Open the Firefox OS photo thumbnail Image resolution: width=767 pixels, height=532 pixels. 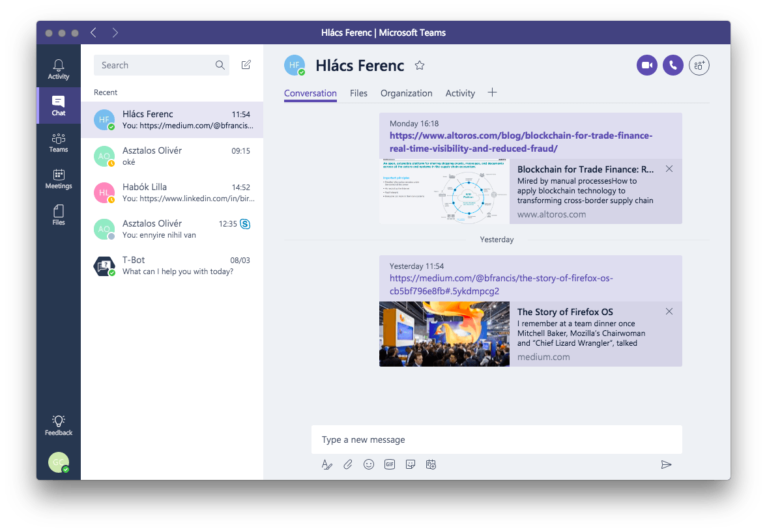[444, 334]
